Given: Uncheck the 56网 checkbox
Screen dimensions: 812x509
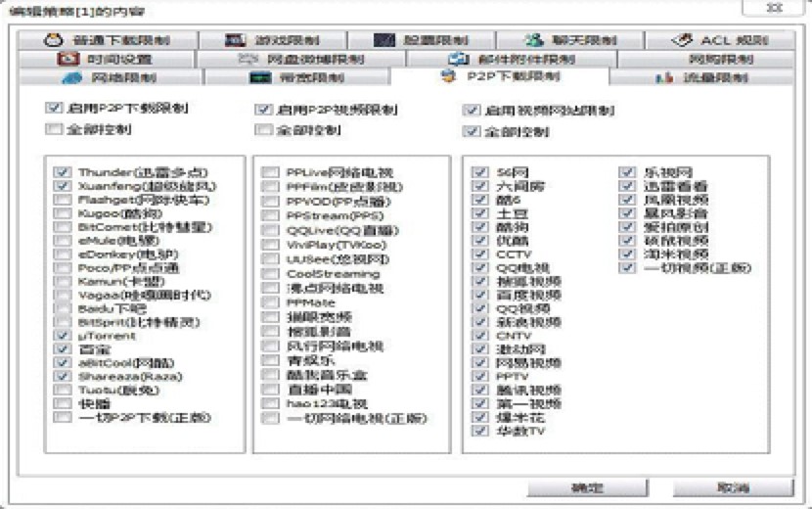Looking at the screenshot, I should 480,172.
